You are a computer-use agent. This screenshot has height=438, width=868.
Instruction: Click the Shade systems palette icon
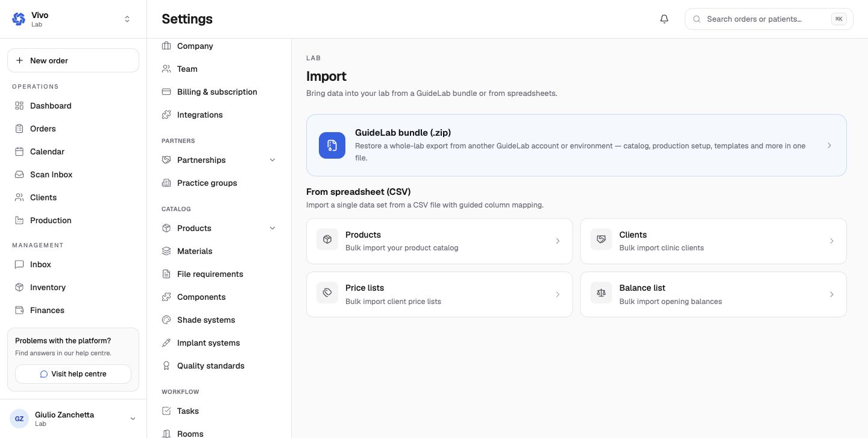click(166, 320)
